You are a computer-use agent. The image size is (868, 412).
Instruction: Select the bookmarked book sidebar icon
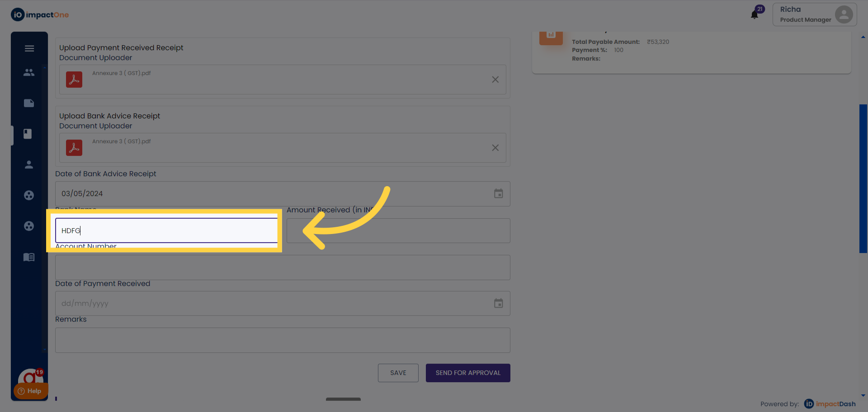(28, 134)
